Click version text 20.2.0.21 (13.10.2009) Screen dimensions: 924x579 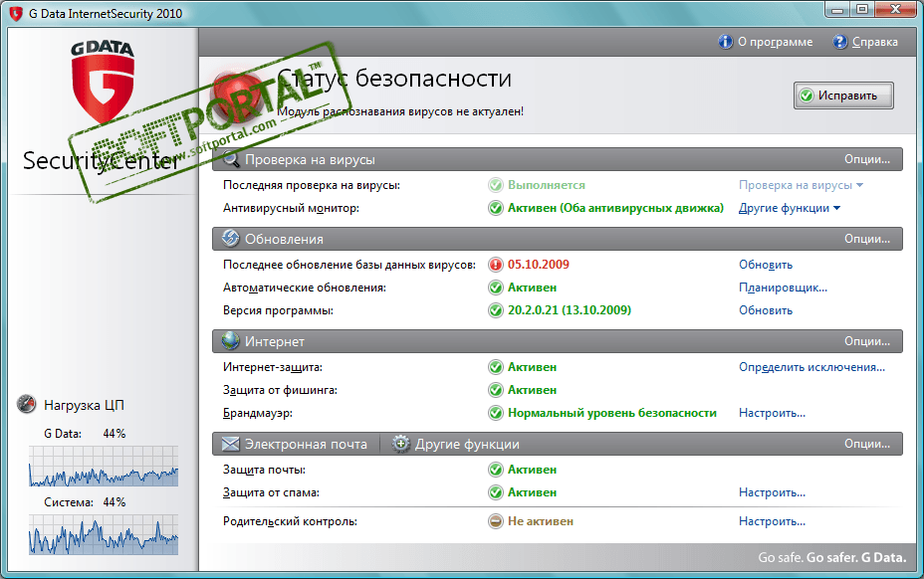tap(570, 309)
